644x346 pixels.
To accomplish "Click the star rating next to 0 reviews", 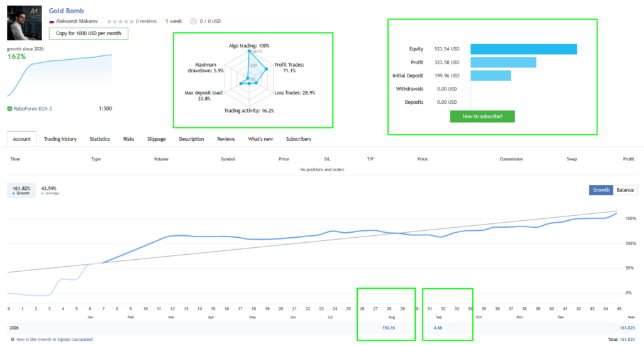I will point(120,21).
